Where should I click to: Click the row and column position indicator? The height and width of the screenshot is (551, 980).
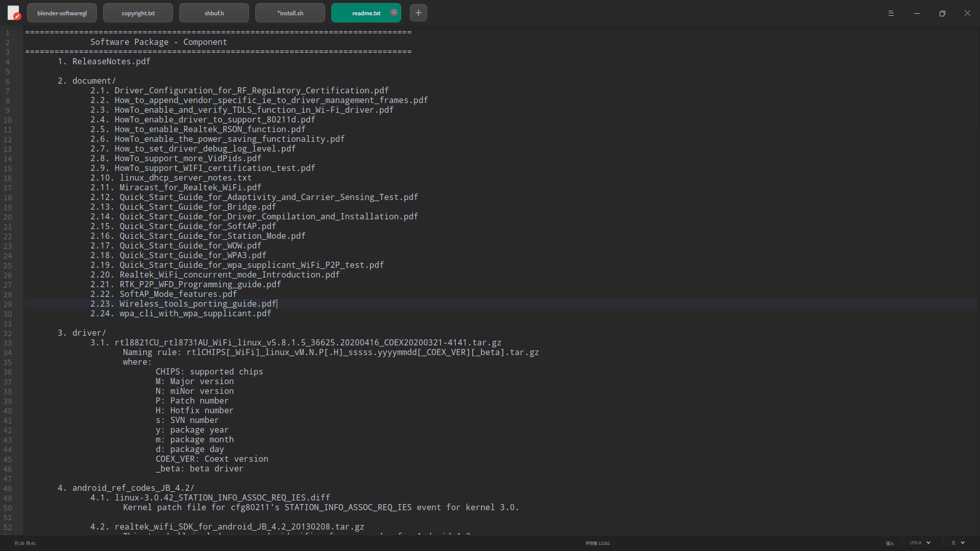pyautogui.click(x=25, y=543)
